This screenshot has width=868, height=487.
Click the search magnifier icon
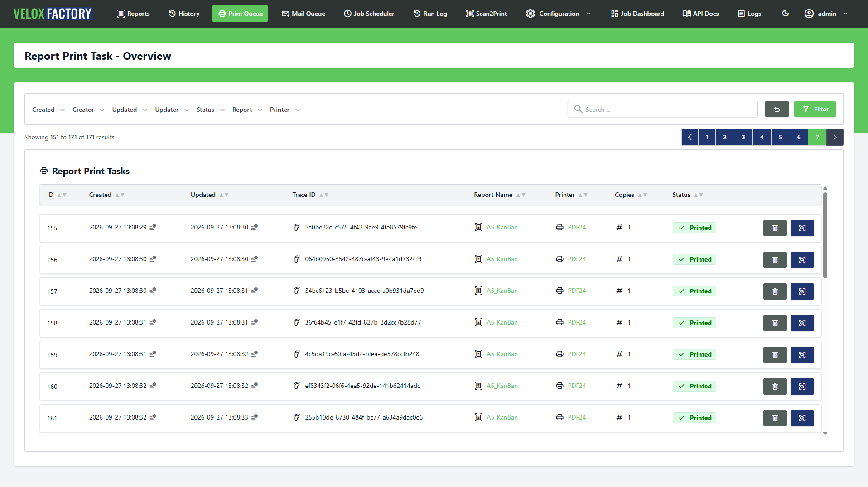pos(578,109)
